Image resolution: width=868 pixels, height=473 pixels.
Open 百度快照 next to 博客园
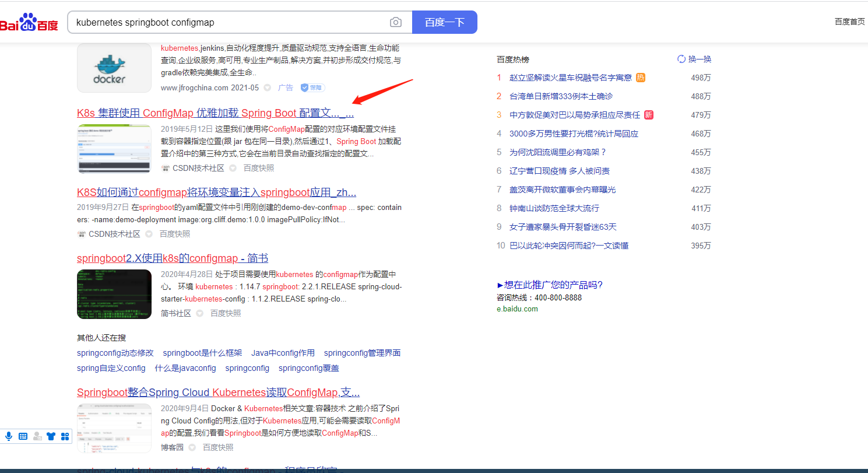click(x=217, y=447)
